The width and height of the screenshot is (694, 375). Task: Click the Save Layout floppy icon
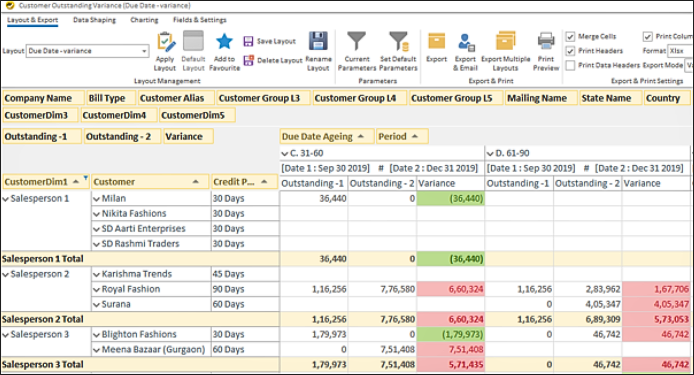coord(248,41)
